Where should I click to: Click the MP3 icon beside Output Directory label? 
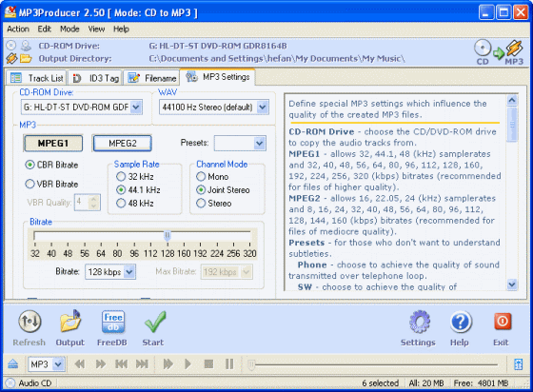pos(11,58)
